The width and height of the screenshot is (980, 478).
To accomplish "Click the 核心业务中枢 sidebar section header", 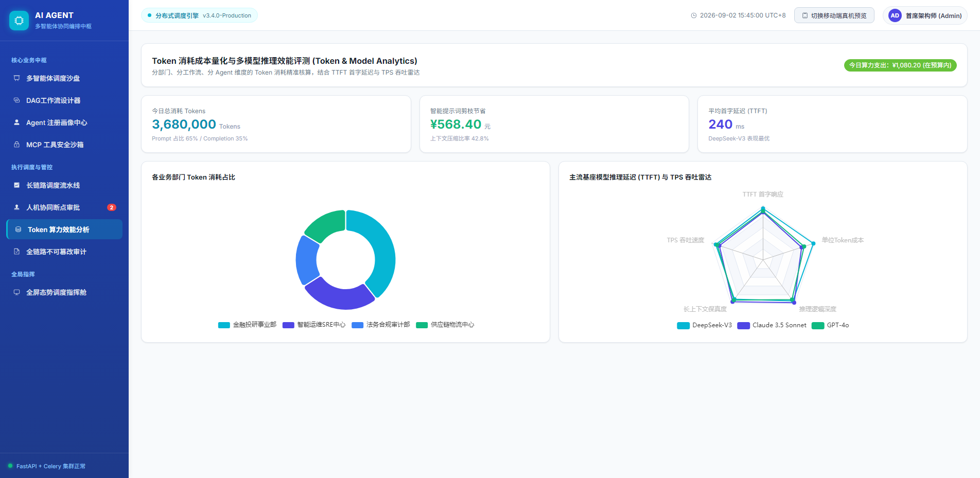I will coord(29,60).
